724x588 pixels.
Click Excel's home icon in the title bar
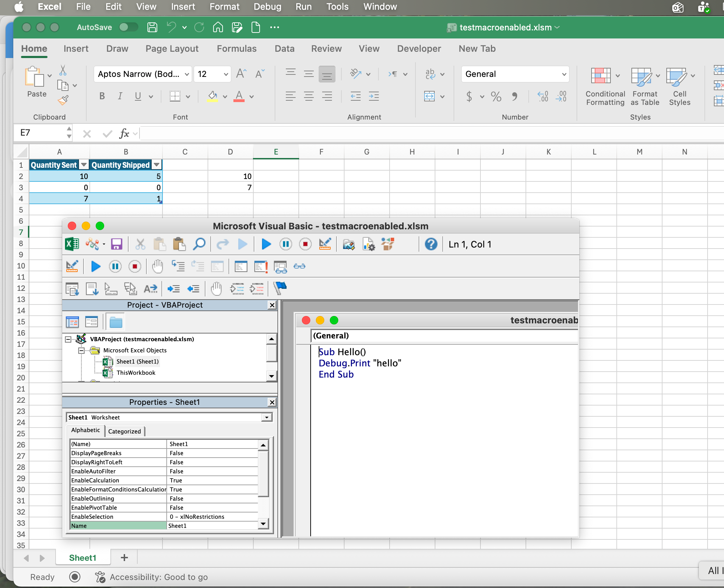tap(218, 27)
